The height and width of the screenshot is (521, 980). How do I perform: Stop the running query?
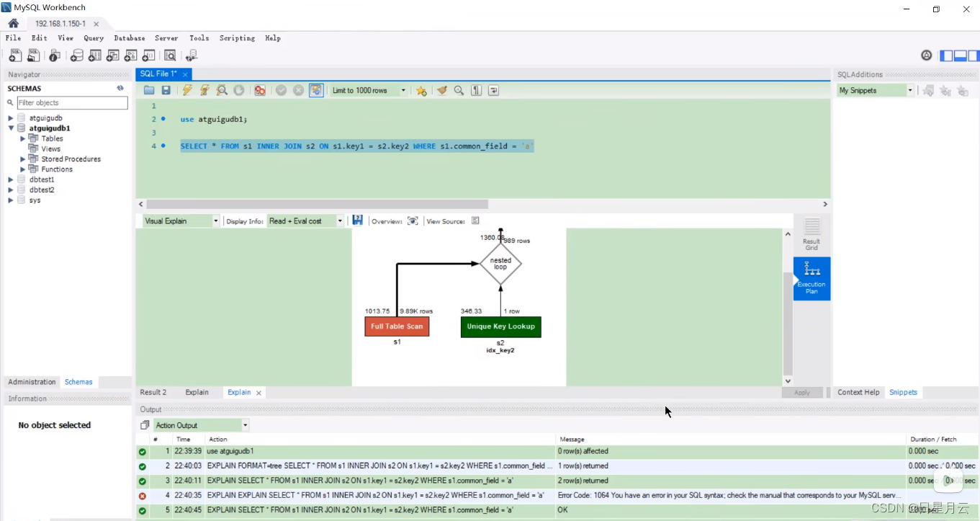tap(239, 90)
